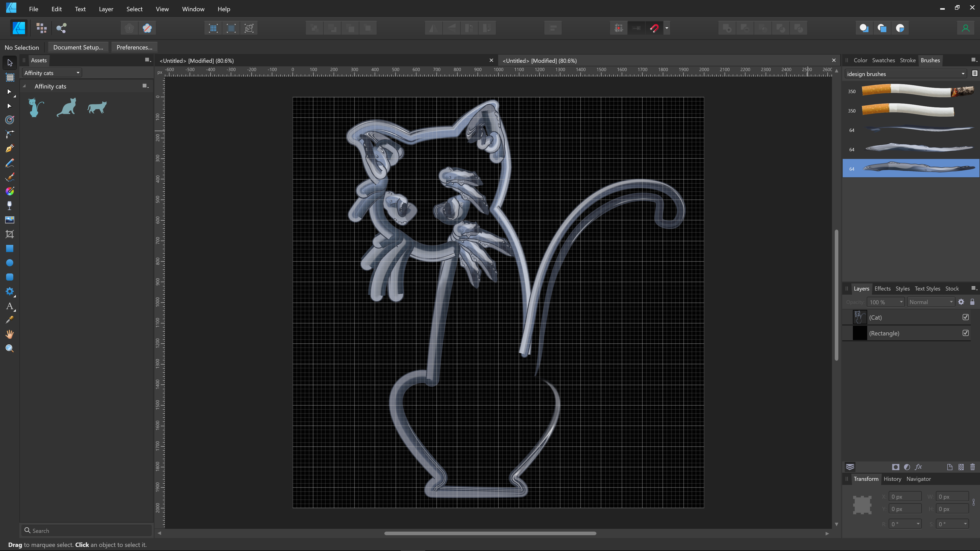Image resolution: width=980 pixels, height=551 pixels.
Task: Open the Layer menu
Action: (106, 9)
